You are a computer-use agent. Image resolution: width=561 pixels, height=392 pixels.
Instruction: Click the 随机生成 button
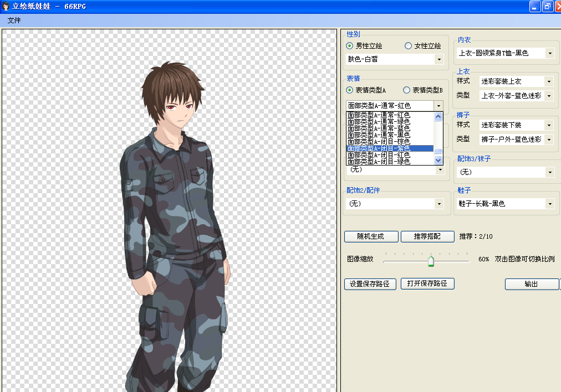371,236
